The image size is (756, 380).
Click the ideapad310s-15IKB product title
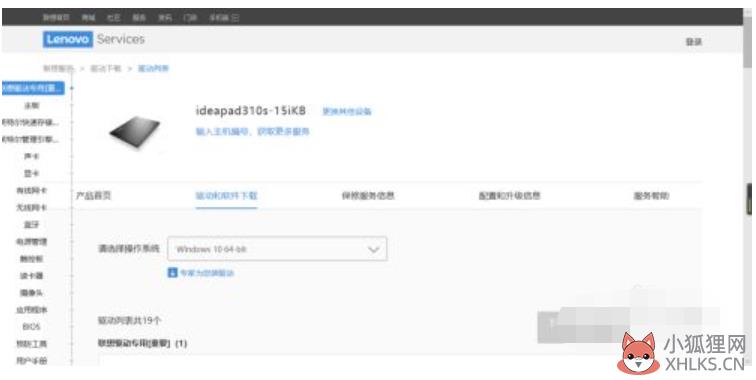point(251,110)
